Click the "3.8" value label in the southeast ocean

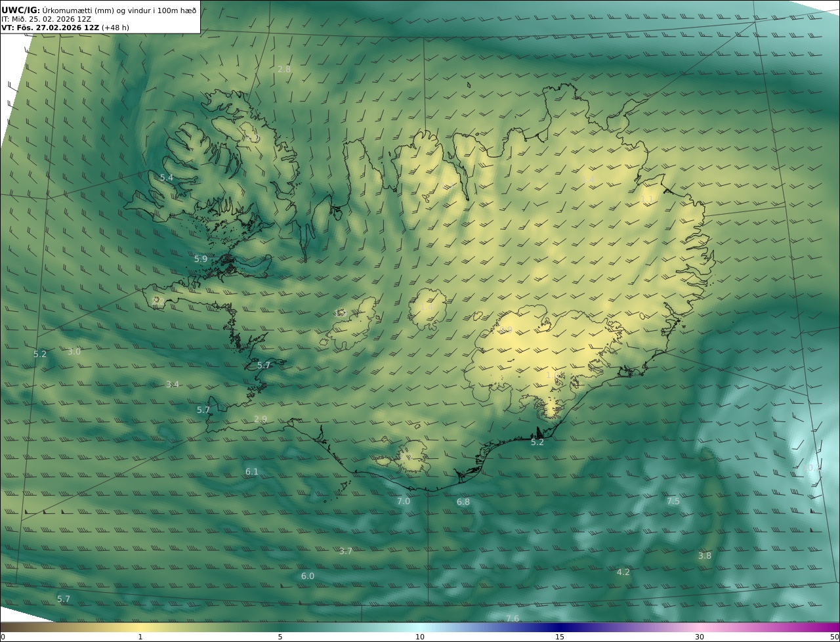pos(704,556)
